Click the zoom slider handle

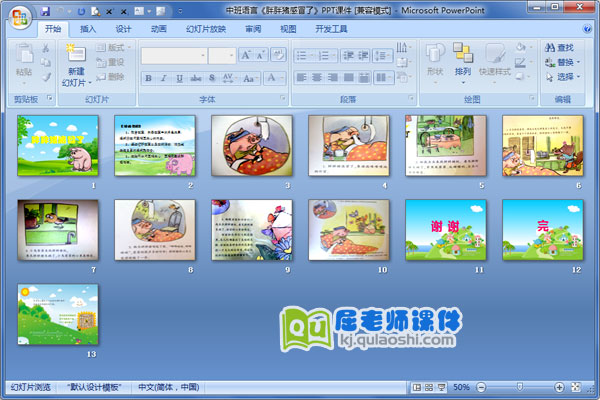click(x=520, y=387)
